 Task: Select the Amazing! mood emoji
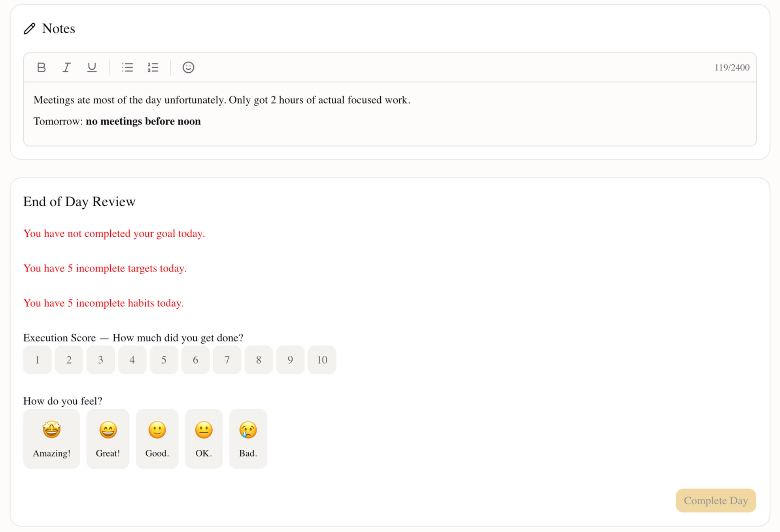(x=52, y=439)
